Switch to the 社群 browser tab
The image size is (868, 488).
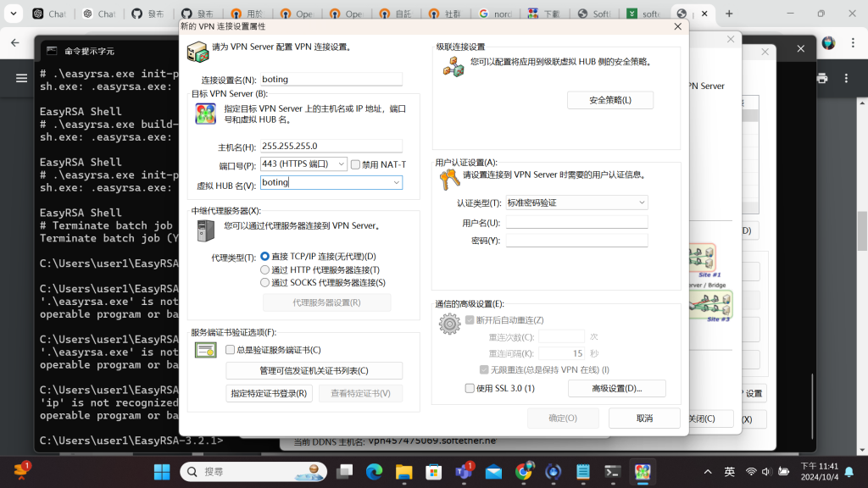tap(447, 14)
